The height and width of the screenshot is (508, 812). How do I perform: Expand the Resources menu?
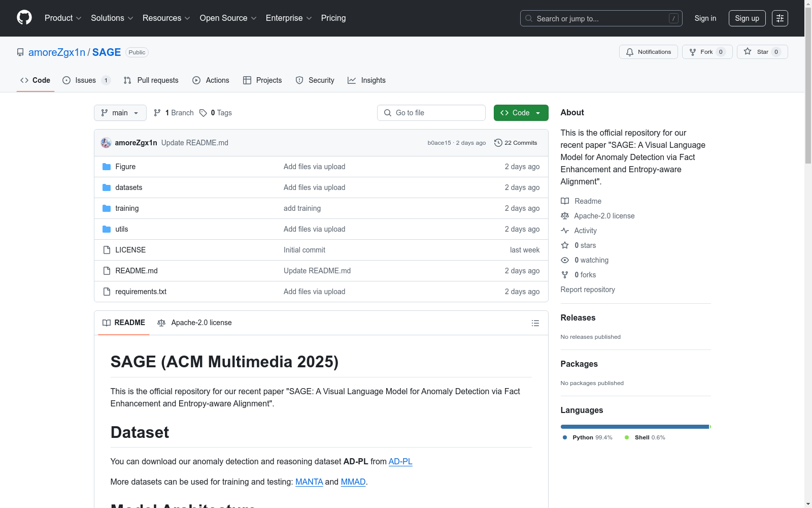166,18
